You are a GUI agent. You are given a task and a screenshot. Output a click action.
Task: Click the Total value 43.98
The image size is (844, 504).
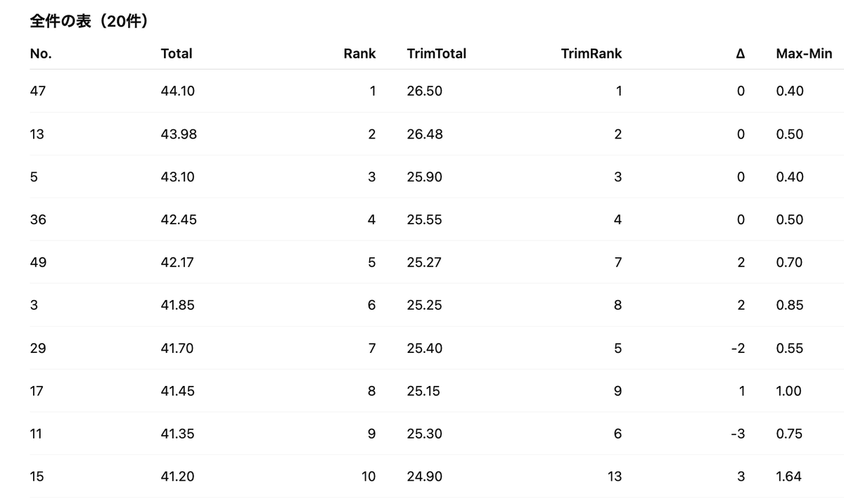tap(179, 134)
